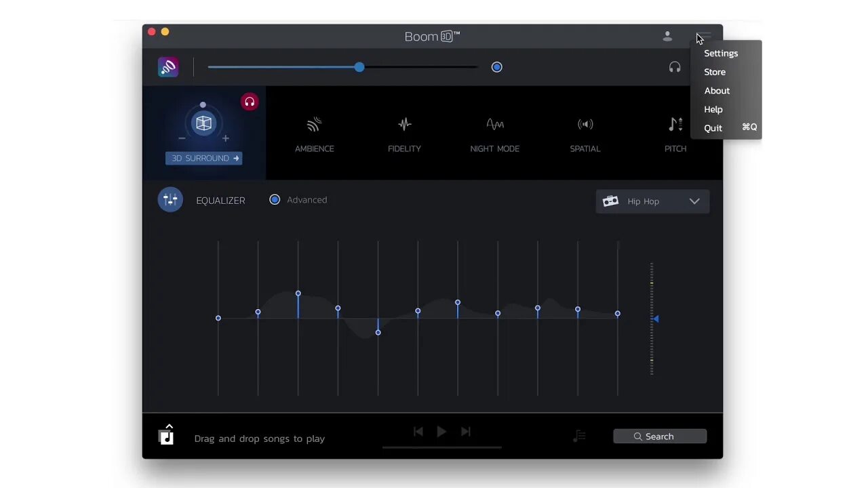Open the music library playlist icon
Viewport: 868px width, 488px height.
tap(166, 435)
